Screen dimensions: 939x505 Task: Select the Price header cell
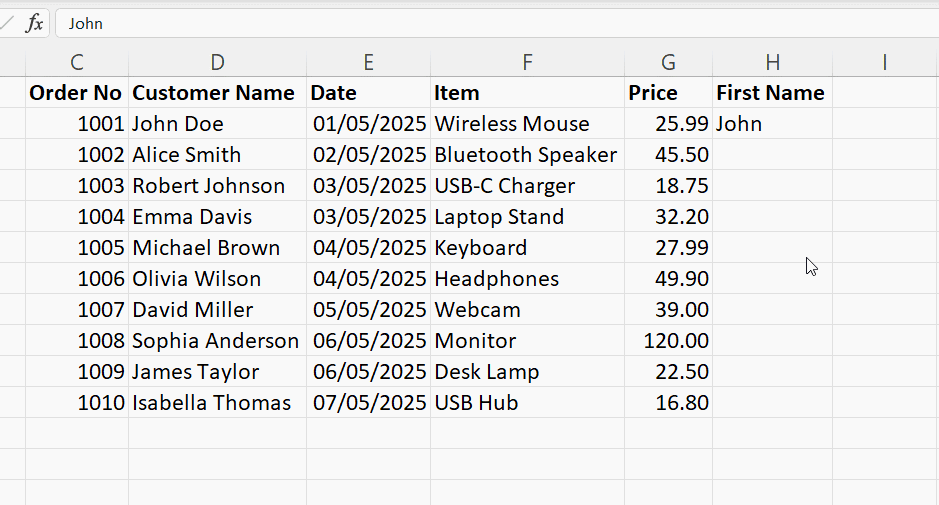(x=668, y=93)
